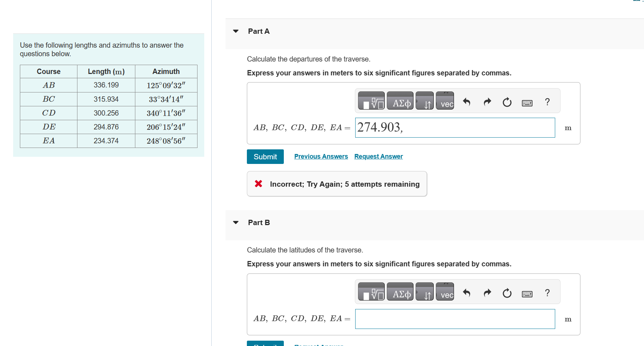644x346 pixels.
Task: Open Previous Answers for Part A
Action: 321,156
